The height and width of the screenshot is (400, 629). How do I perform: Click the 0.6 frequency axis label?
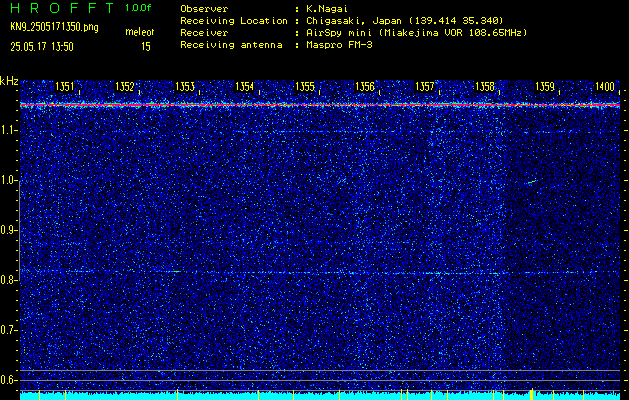(x=8, y=380)
